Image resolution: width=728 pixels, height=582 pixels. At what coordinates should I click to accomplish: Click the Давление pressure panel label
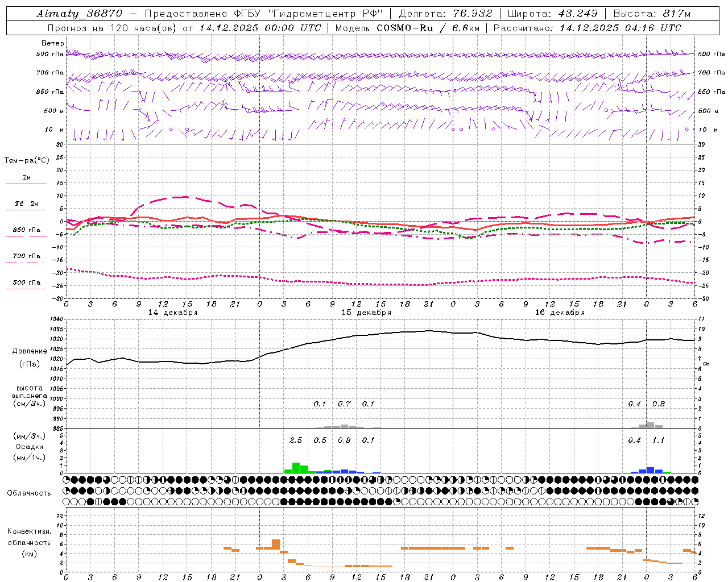[30, 351]
